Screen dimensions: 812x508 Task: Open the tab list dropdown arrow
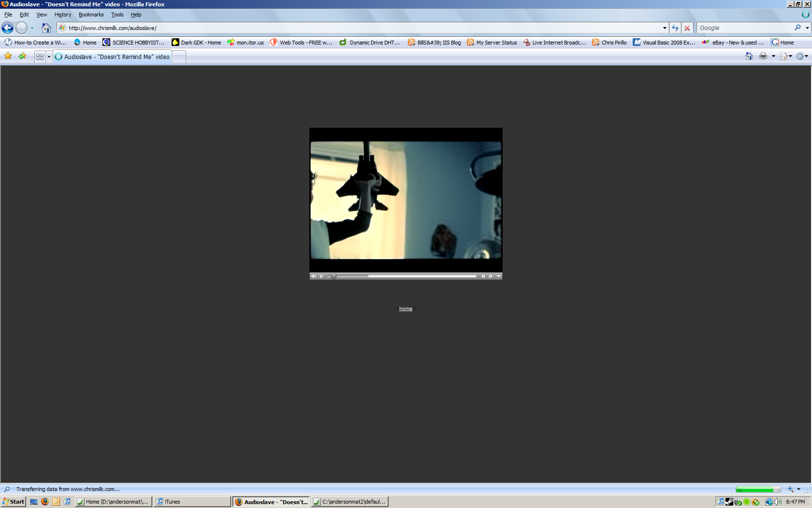pos(49,57)
